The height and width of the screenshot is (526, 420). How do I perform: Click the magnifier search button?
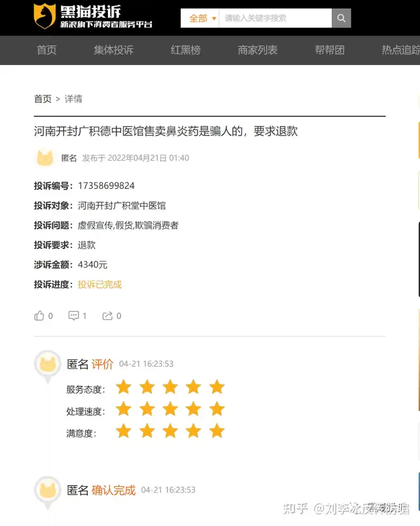point(341,18)
